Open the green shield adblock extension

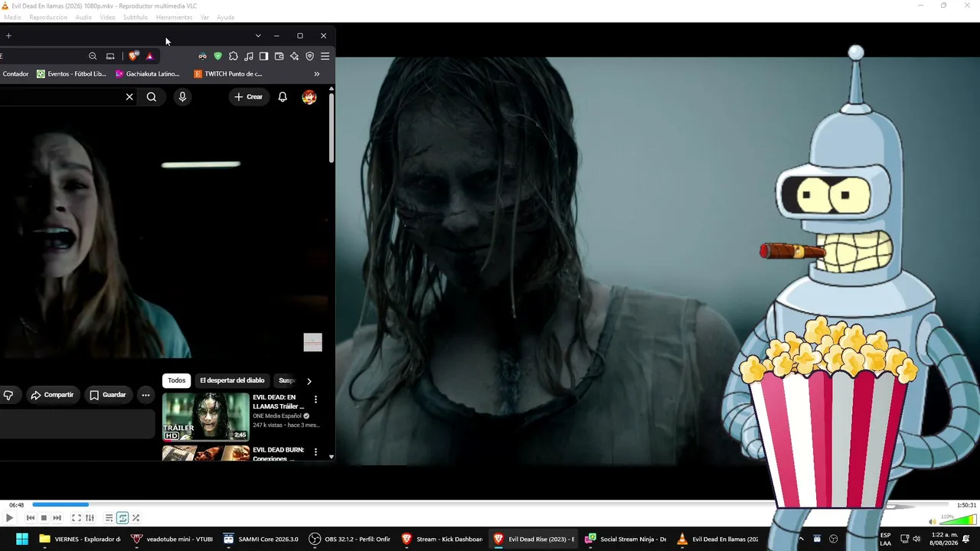pyautogui.click(x=217, y=56)
